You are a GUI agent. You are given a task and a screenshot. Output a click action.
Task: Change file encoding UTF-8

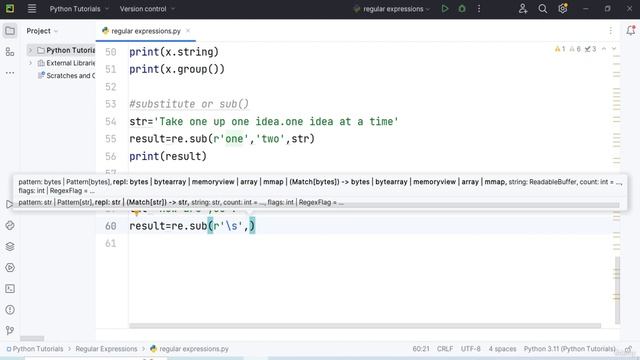click(x=471, y=349)
